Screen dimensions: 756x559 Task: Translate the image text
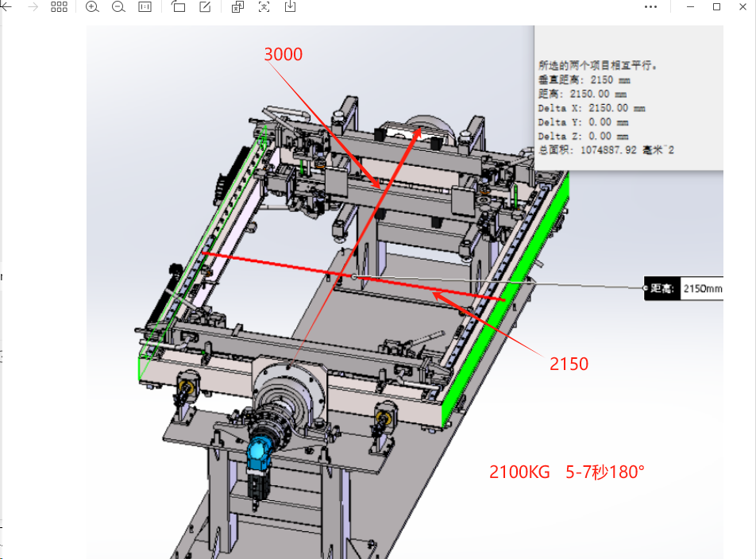(237, 6)
